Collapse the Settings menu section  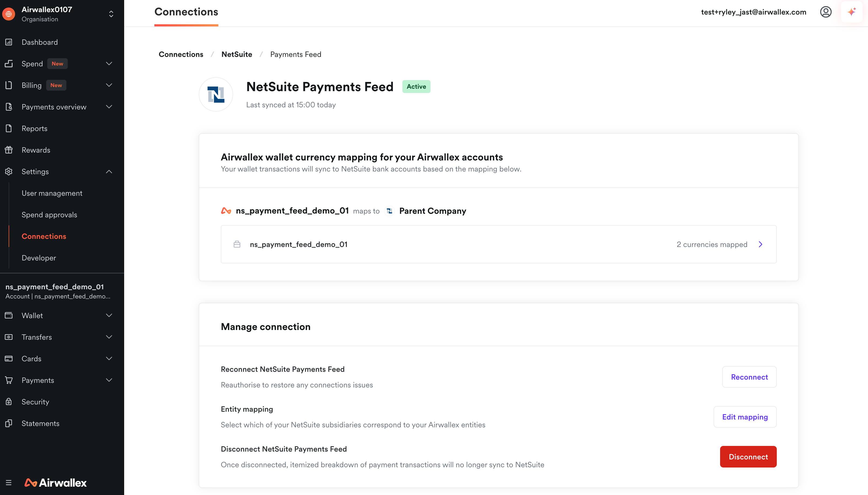109,172
